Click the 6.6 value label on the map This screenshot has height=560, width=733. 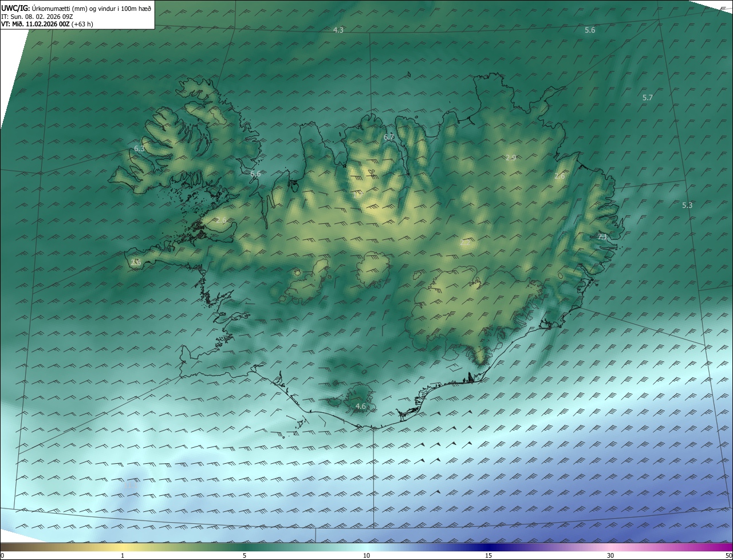coord(255,173)
